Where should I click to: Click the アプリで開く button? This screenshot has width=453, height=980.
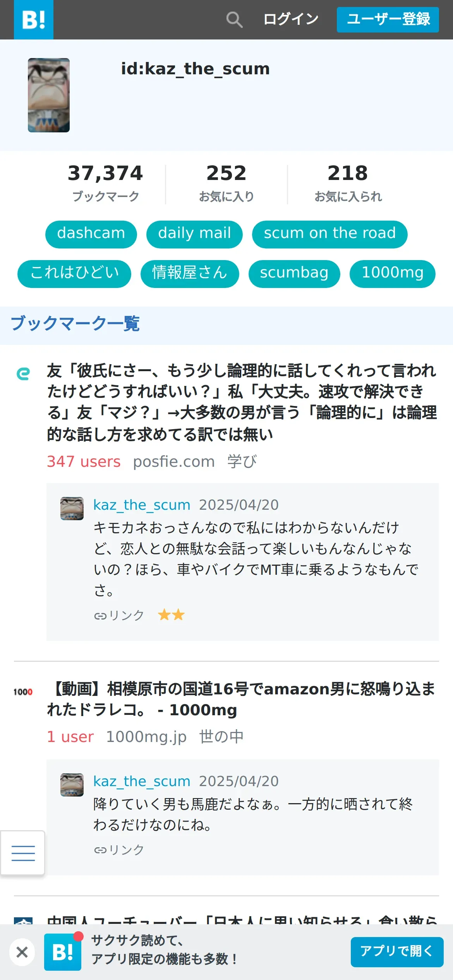[397, 952]
